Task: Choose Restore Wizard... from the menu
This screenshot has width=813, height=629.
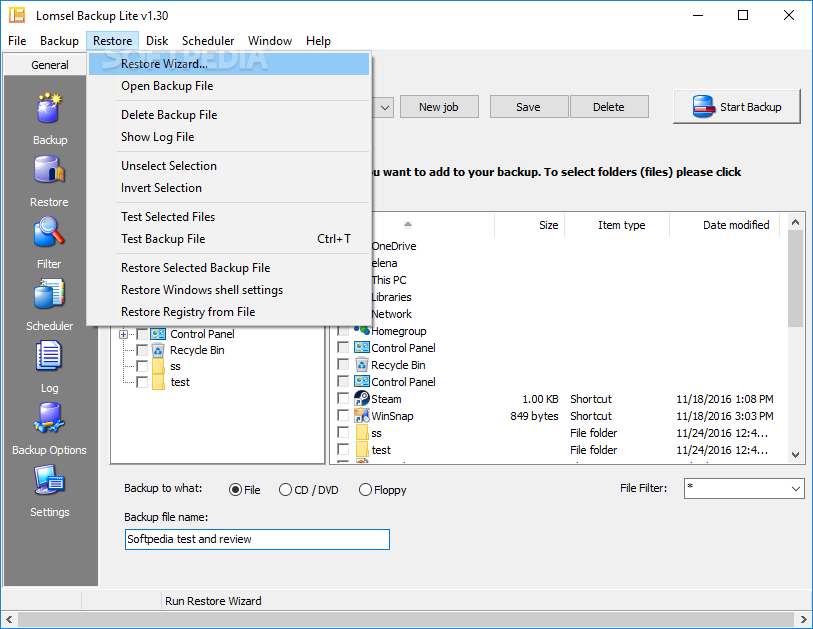Action: pyautogui.click(x=229, y=64)
